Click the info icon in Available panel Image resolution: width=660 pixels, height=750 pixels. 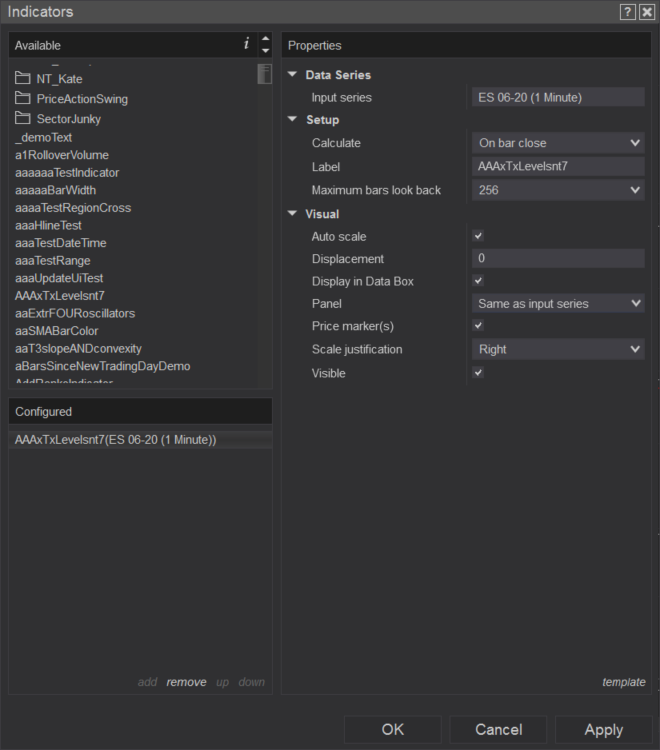[x=246, y=44]
